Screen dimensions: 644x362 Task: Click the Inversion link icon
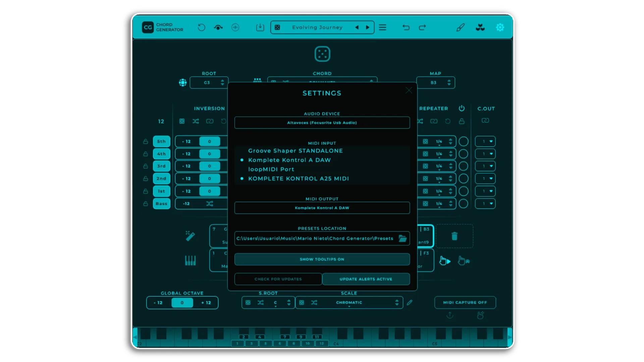[x=210, y=121]
